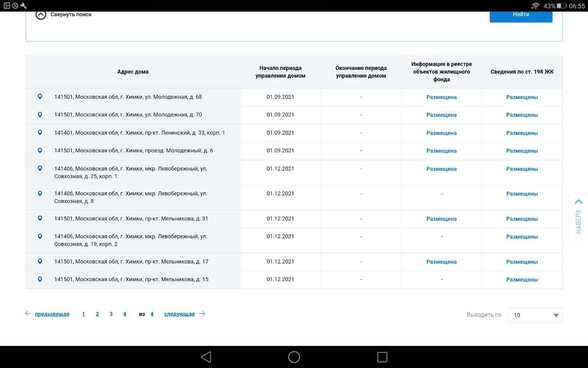
Task: Click map pin for пр-кт. Ленинский, д. 33
Action: (40, 132)
